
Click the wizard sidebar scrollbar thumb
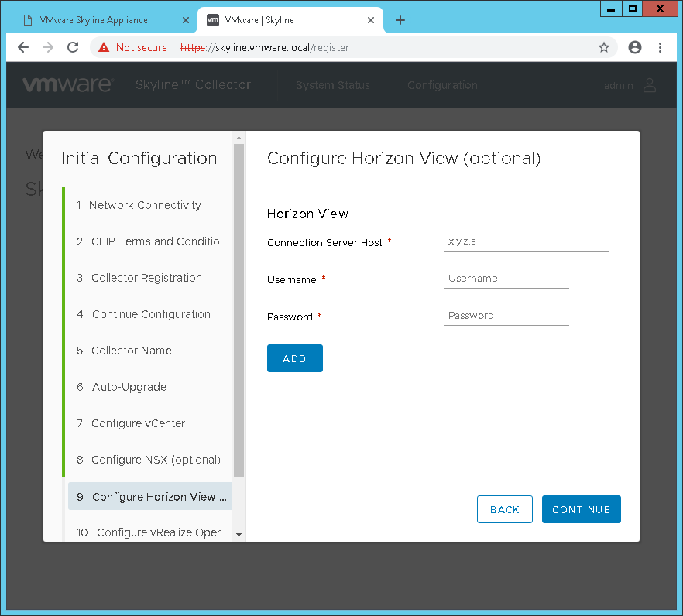pyautogui.click(x=239, y=310)
